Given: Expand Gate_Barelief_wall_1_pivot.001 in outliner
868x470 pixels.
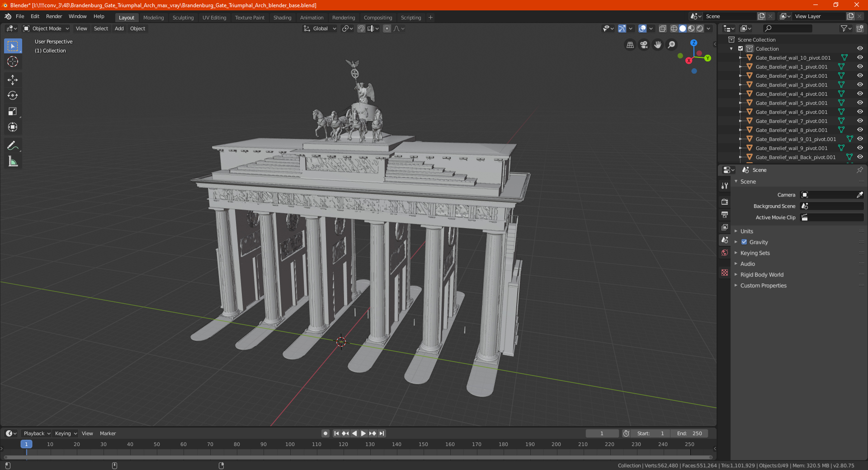Looking at the screenshot, I should pyautogui.click(x=740, y=67).
